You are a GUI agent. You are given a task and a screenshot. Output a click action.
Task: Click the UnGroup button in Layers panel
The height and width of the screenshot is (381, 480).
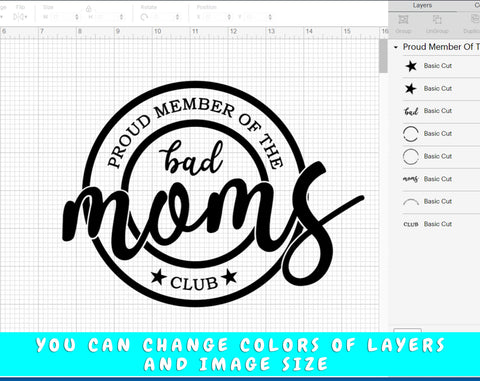point(437,24)
